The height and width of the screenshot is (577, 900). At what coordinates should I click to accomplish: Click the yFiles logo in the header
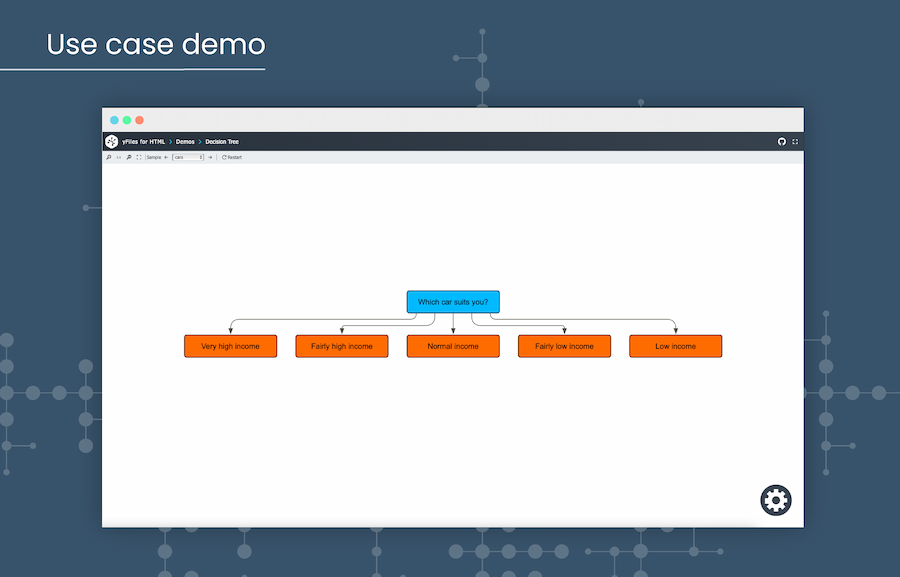click(112, 141)
